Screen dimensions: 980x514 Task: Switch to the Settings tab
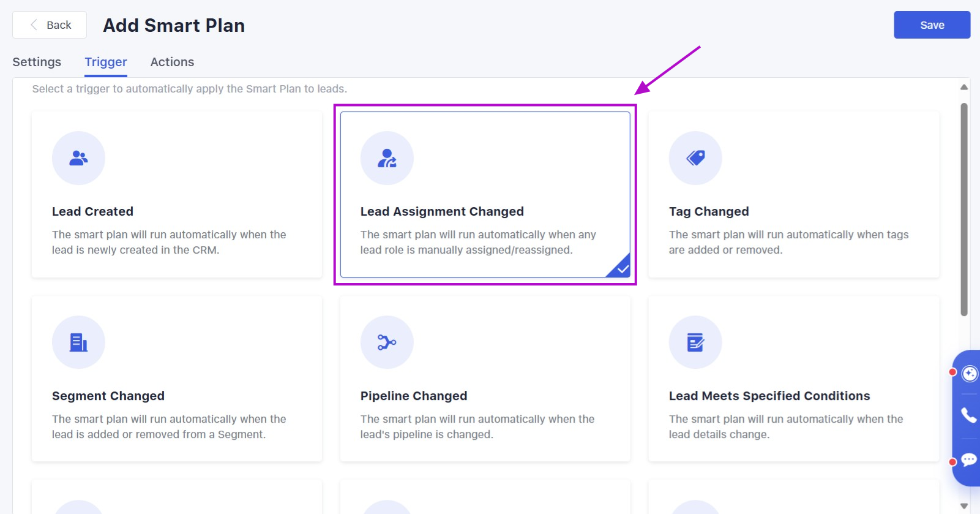tap(37, 62)
